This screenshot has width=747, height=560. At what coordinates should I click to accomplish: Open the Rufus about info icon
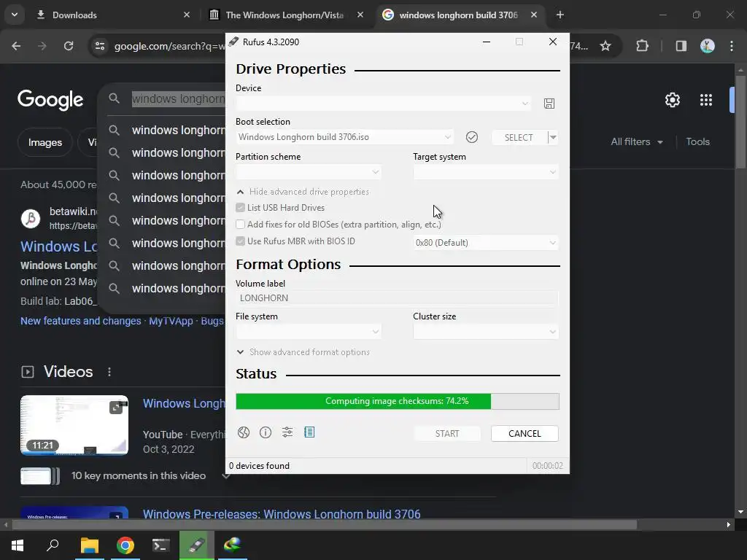(266, 432)
